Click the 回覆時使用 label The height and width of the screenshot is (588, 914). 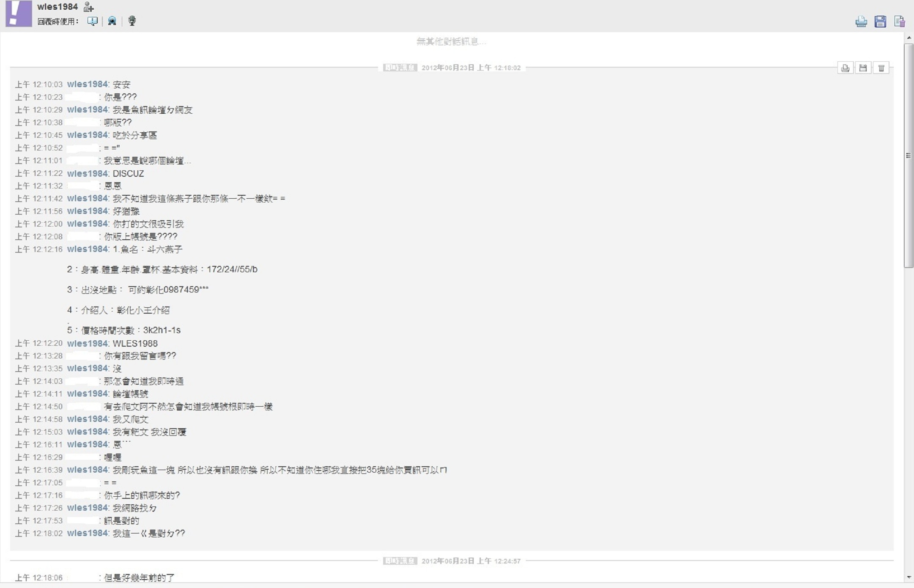point(58,22)
